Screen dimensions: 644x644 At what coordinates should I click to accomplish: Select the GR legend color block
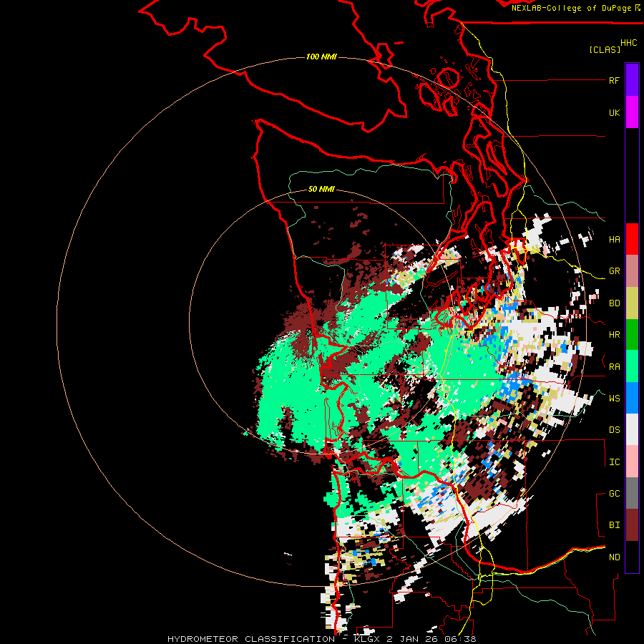[632, 271]
